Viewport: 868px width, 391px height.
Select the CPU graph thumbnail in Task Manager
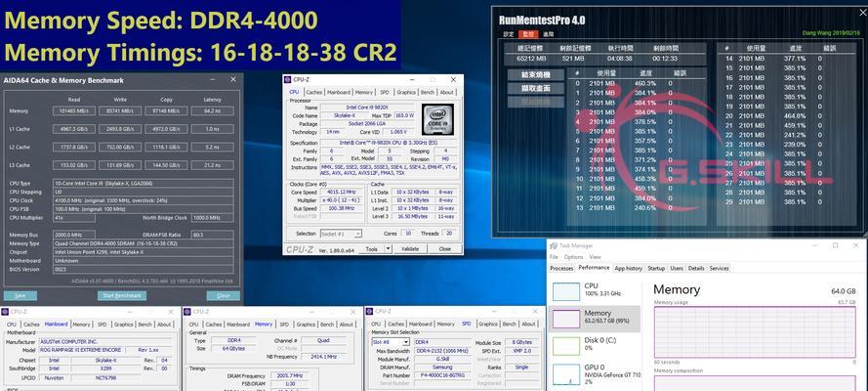565,291
